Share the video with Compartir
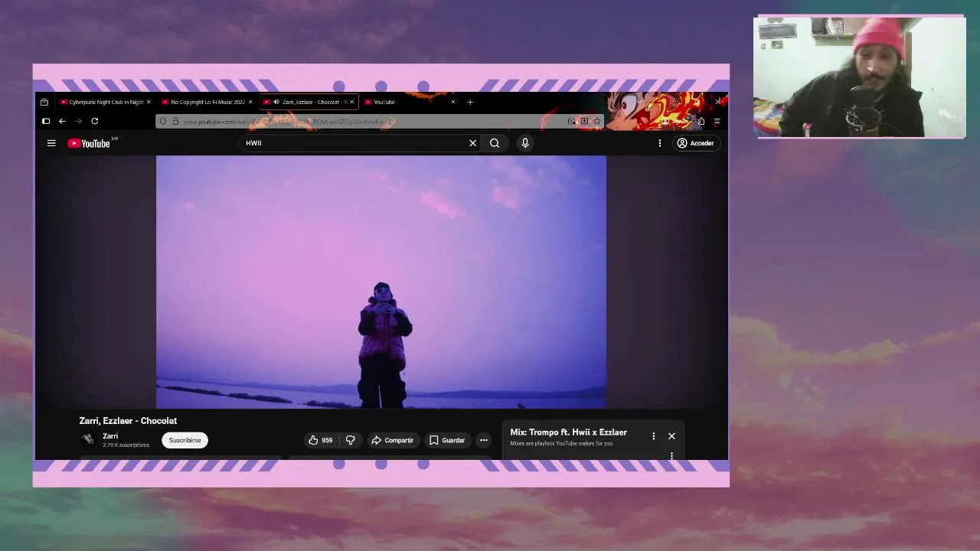 click(x=392, y=440)
